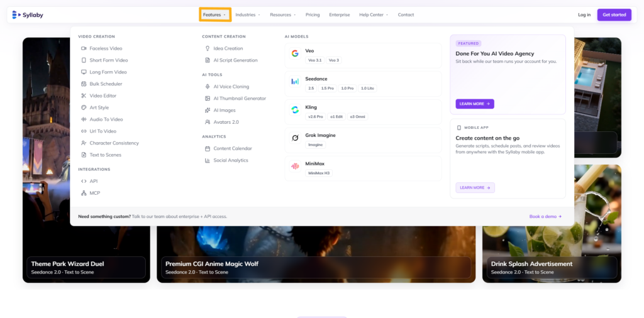Viewport: 644px width, 318px height.
Task: Open the Theme Park Wizard Duel thumbnail
Action: click(x=86, y=160)
